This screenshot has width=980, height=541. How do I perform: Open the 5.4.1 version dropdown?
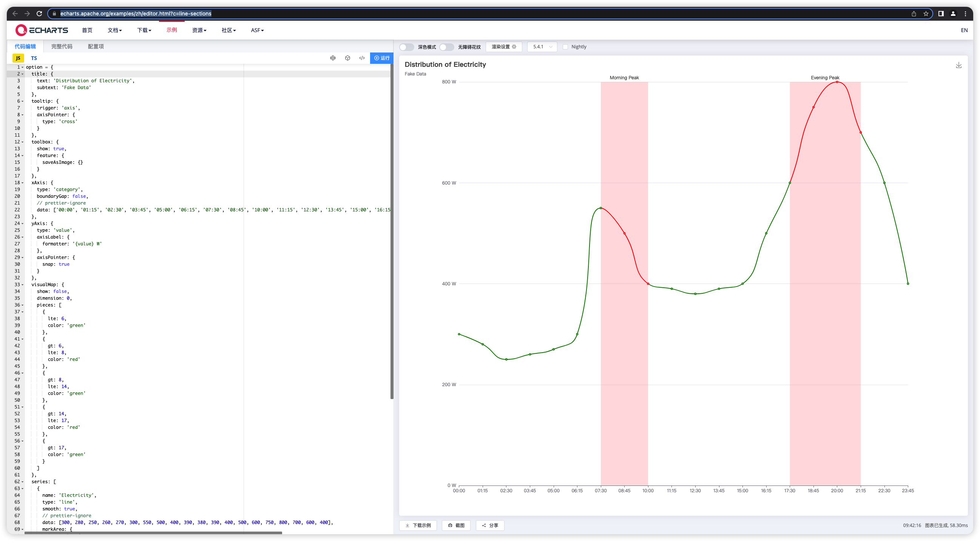pyautogui.click(x=542, y=47)
